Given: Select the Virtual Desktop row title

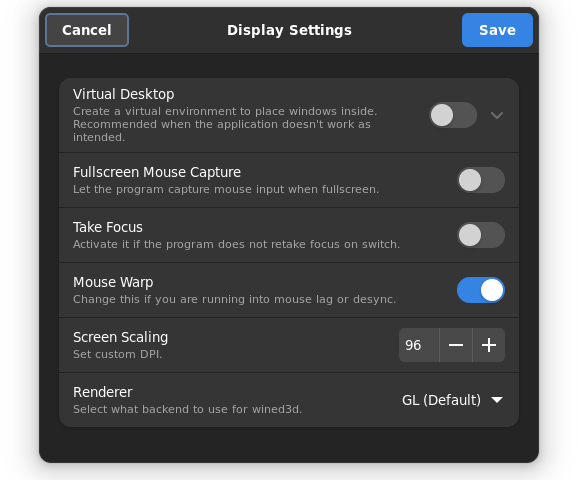Looking at the screenshot, I should coord(123,94).
